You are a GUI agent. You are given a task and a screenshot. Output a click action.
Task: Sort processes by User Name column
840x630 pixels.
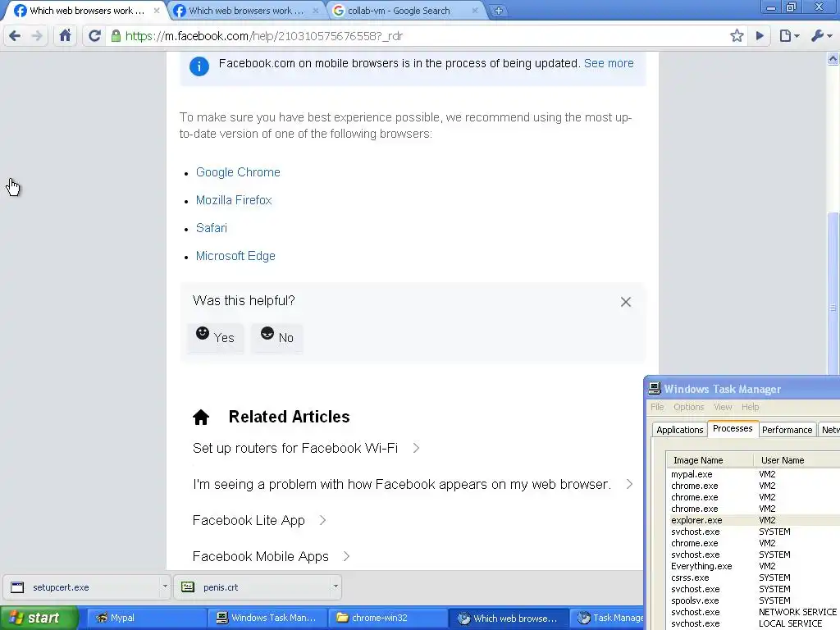(x=797, y=460)
